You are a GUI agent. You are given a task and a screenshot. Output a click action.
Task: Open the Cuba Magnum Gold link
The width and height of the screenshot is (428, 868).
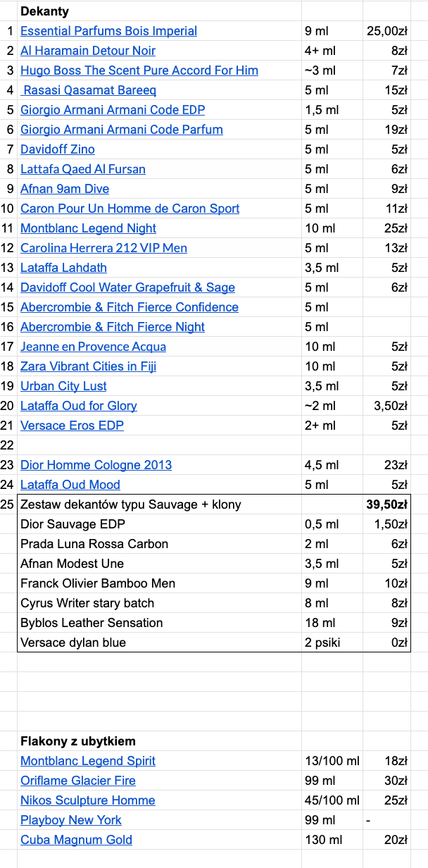tap(76, 840)
